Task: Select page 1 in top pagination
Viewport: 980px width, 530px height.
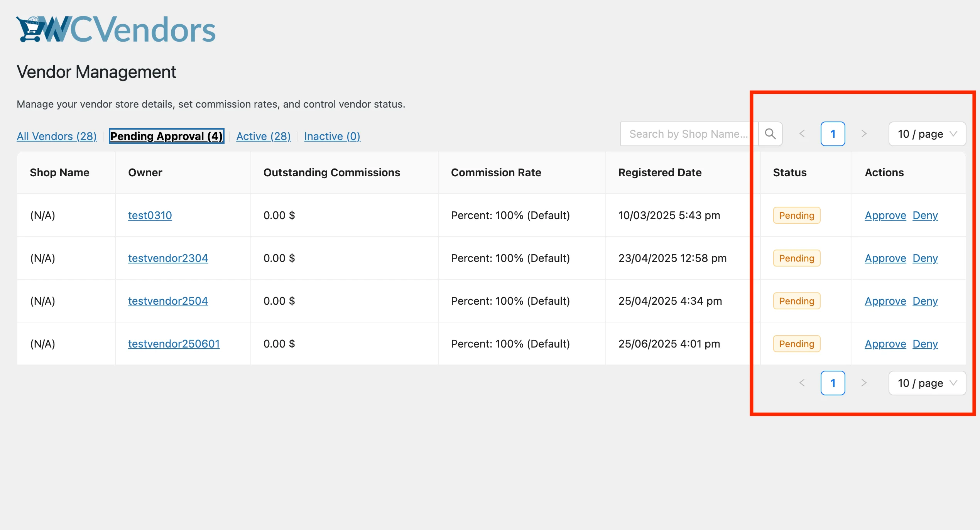Action: click(833, 134)
